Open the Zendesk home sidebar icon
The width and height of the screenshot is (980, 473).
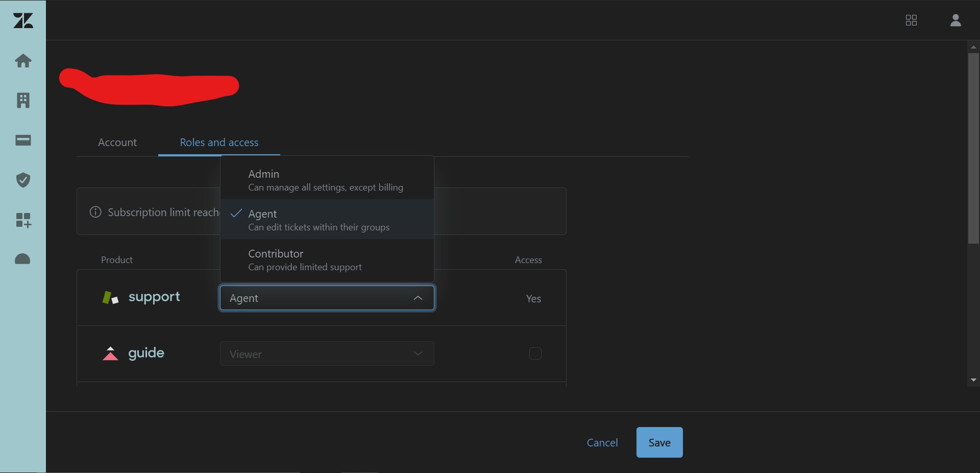[22, 61]
